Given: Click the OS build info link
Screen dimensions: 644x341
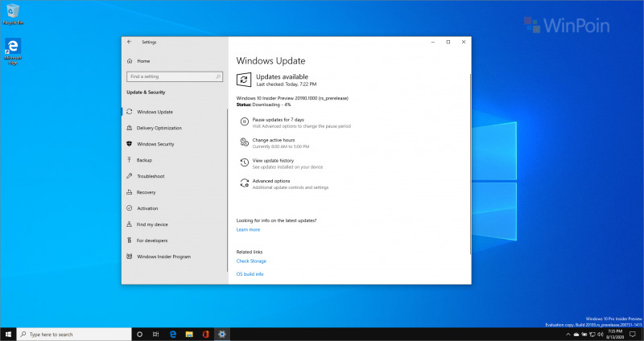Looking at the screenshot, I should pos(250,274).
